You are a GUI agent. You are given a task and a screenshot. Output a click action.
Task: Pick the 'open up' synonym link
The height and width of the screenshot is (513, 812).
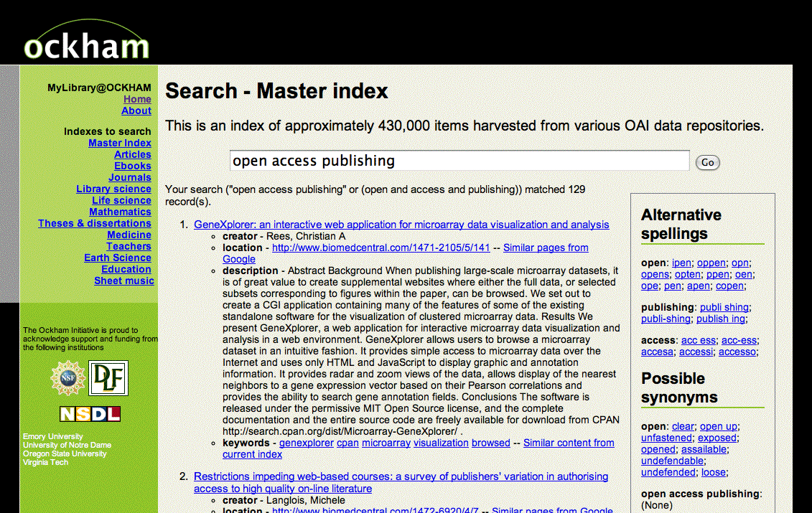718,427
